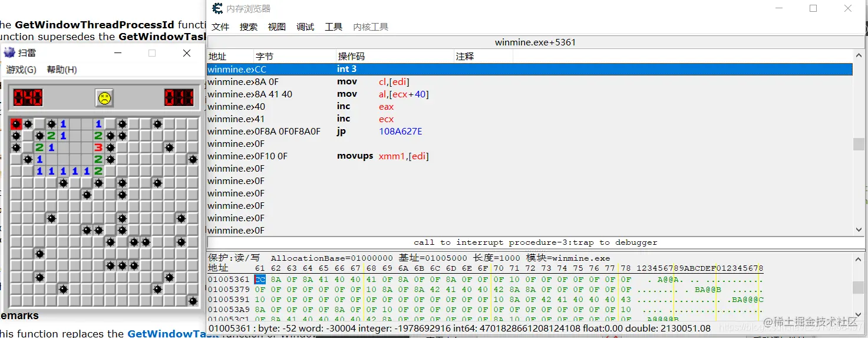Click disassembler scrollbar up arrow
The height and width of the screenshot is (338, 868).
[x=859, y=57]
